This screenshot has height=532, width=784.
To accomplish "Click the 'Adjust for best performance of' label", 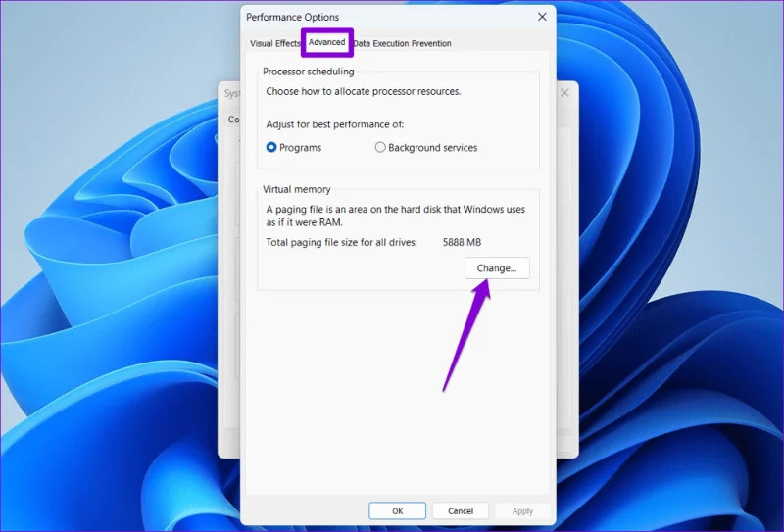I will click(335, 124).
